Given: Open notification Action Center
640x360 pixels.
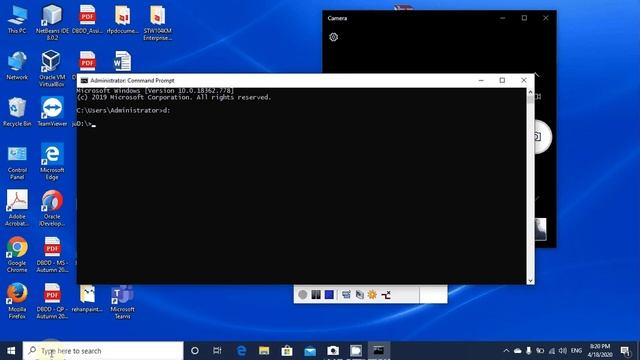Looking at the screenshot, I should point(625,351).
